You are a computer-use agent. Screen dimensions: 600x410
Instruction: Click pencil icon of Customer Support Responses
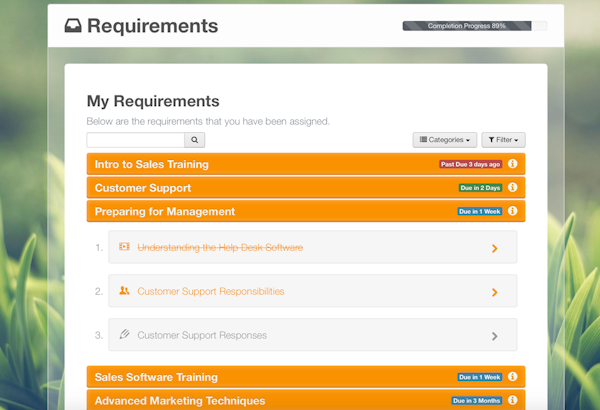(x=124, y=334)
